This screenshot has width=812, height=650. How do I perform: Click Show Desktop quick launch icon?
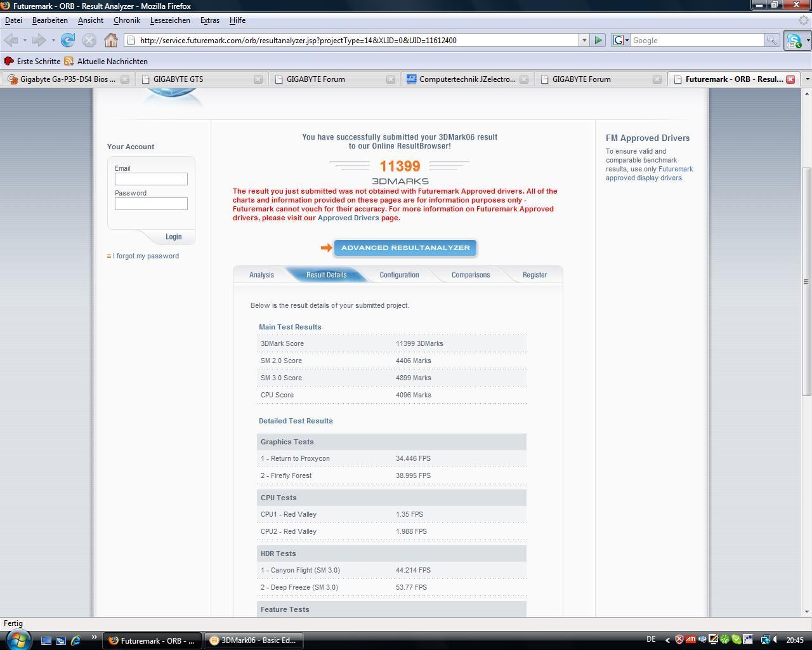pos(46,640)
